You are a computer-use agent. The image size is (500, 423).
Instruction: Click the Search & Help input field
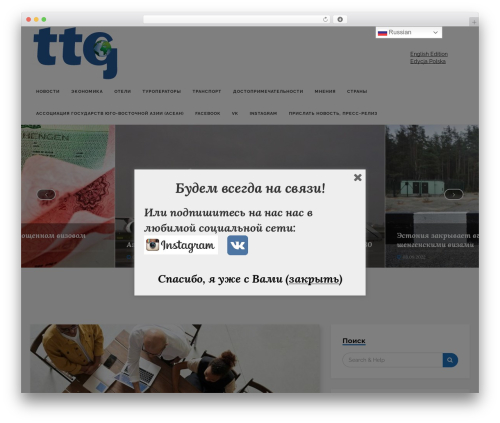tap(392, 360)
